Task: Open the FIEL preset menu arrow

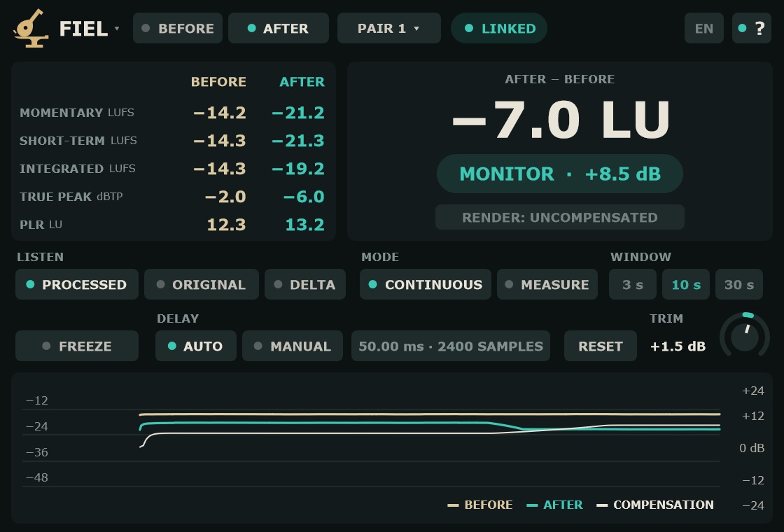Action: point(116,29)
